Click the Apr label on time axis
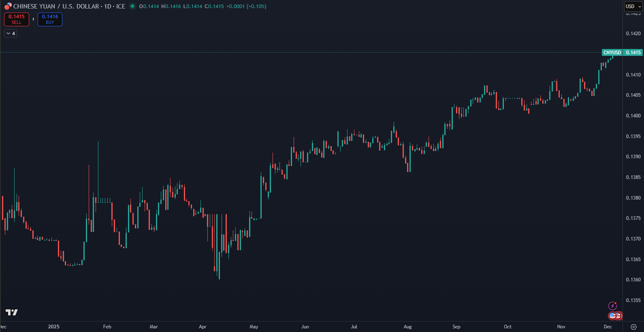This screenshot has width=644, height=332. click(x=203, y=327)
